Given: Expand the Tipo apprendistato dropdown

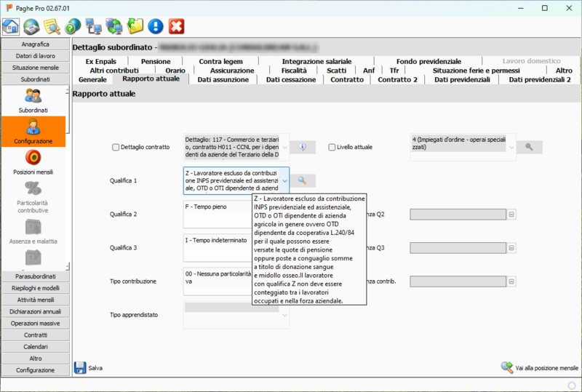Looking at the screenshot, I should pyautogui.click(x=284, y=315).
